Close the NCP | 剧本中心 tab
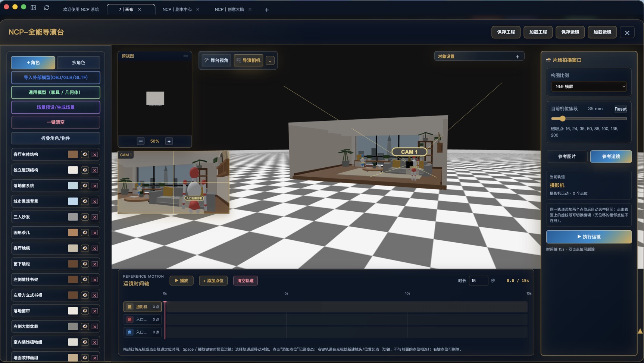The image size is (644, 363). coord(198,10)
